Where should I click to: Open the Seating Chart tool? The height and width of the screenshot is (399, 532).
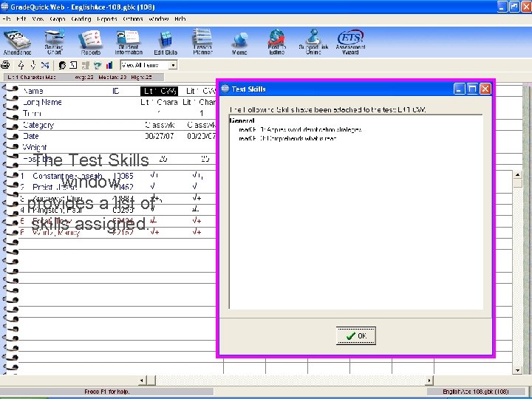point(54,43)
